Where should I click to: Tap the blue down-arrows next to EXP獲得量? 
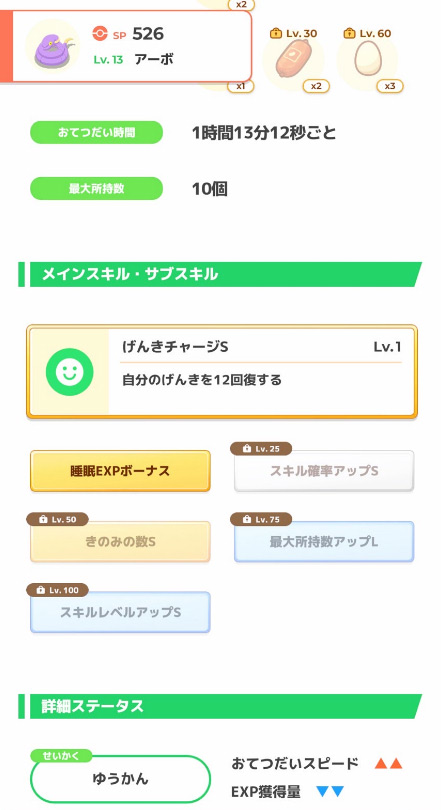click(x=329, y=791)
